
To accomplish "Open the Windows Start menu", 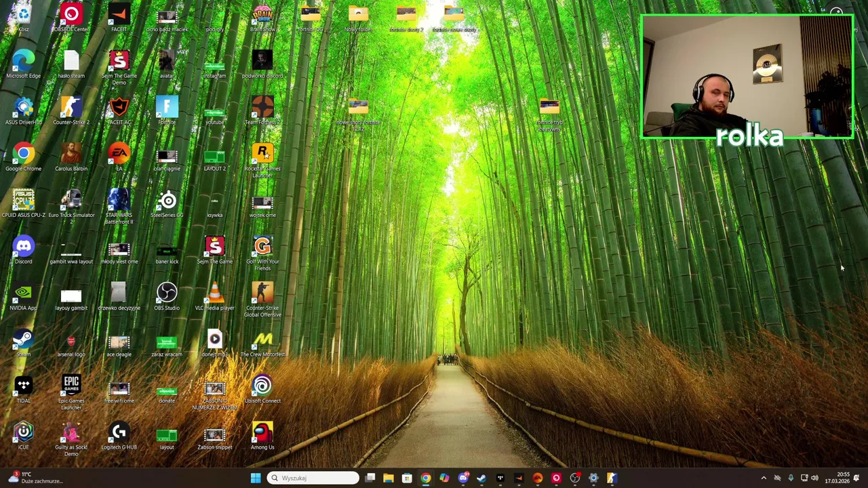I will click(256, 478).
